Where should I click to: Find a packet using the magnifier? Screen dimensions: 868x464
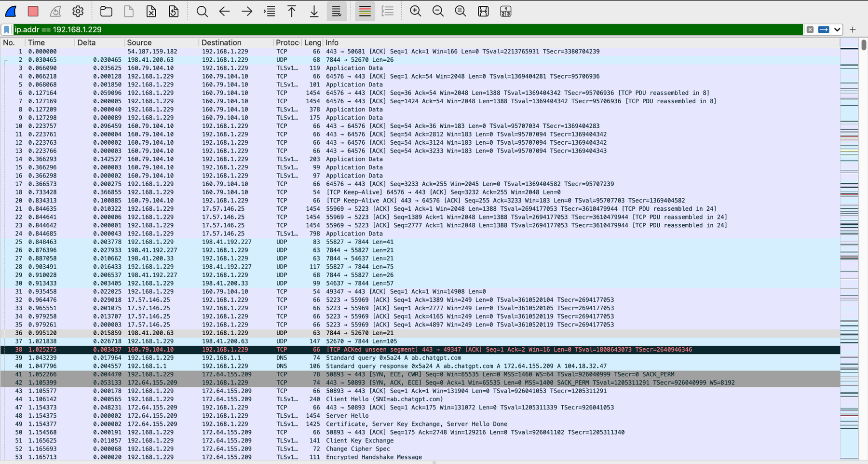(202, 11)
